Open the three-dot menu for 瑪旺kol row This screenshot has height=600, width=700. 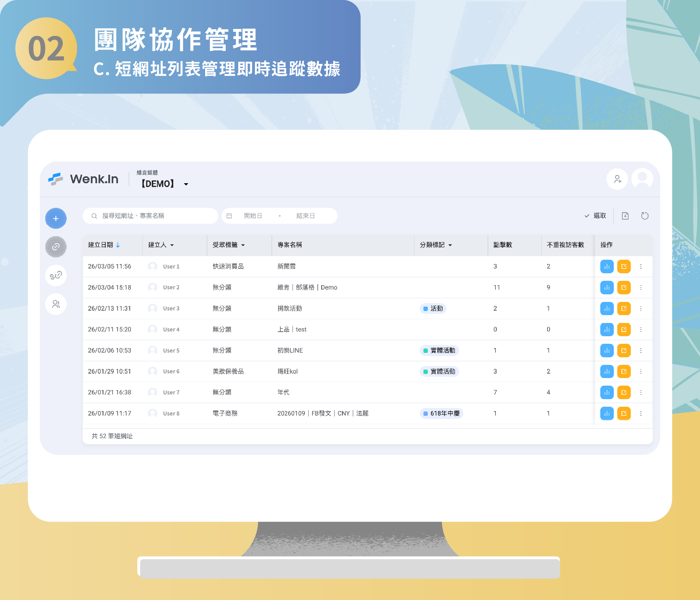tap(641, 371)
